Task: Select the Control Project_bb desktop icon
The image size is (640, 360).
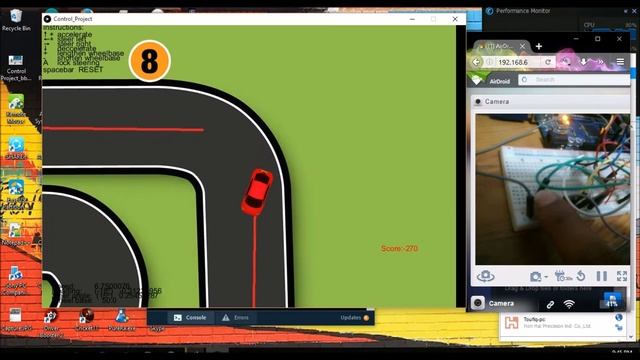Action: point(16,68)
